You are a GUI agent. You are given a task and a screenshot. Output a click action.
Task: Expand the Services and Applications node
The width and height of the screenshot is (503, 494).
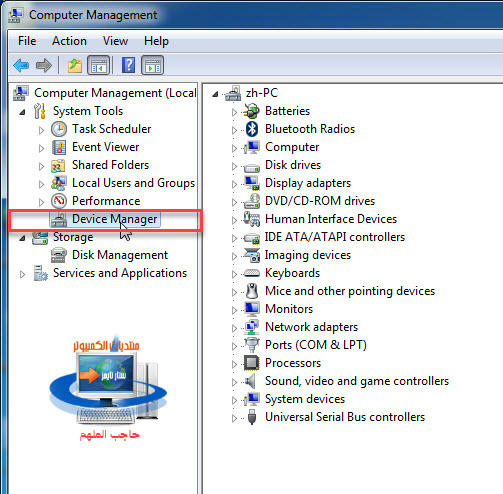(22, 274)
